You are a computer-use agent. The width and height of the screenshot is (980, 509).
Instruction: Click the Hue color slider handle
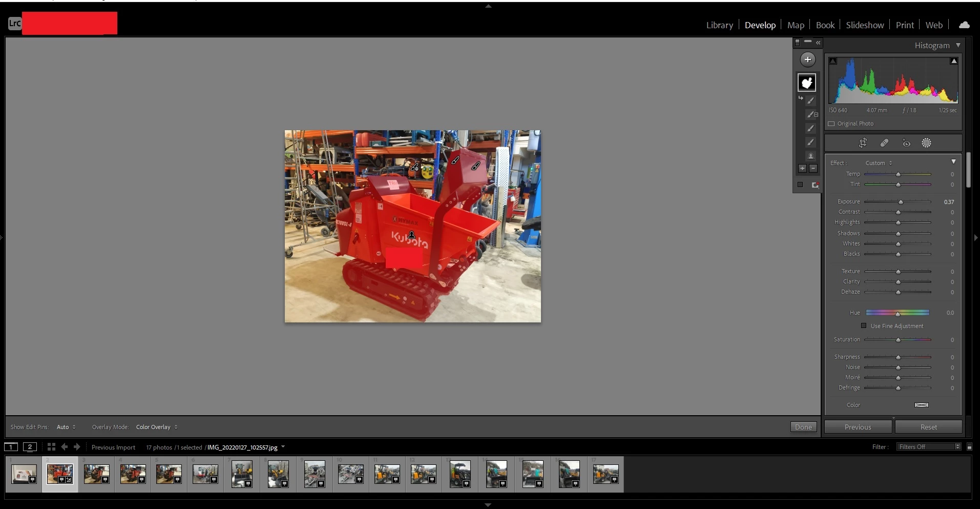[x=898, y=313]
